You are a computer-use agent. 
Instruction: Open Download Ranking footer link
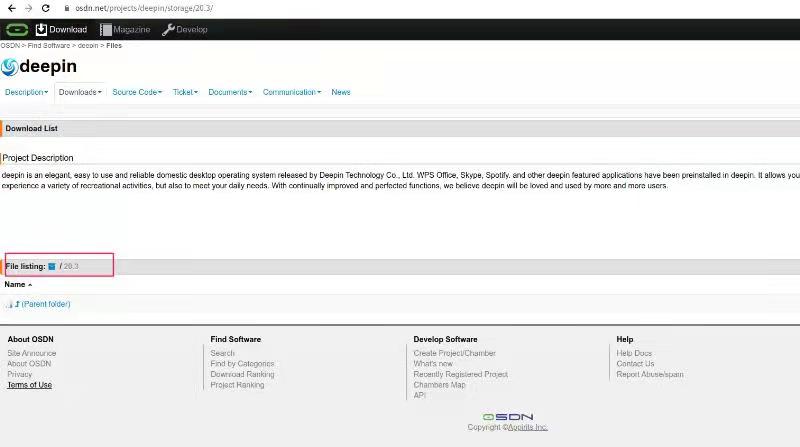point(242,375)
